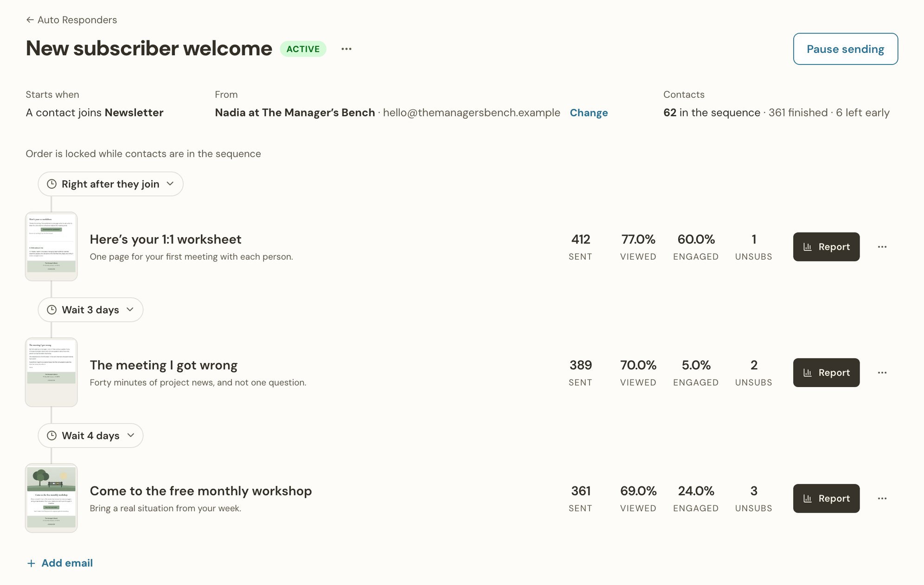
Task: Open thumbnail of 'The meeting I got wrong' email
Action: 51,372
